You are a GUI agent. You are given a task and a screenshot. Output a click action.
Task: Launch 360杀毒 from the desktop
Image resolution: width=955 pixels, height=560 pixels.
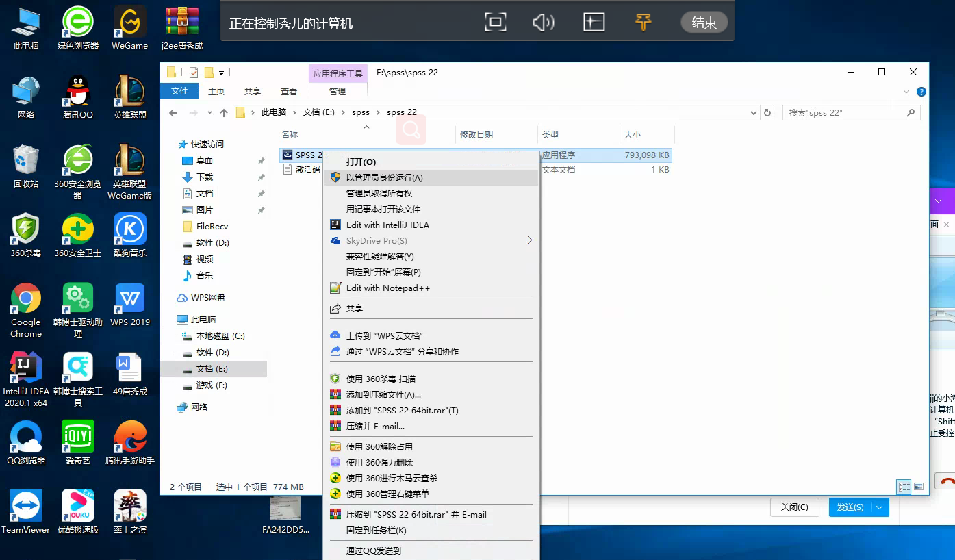(26, 236)
